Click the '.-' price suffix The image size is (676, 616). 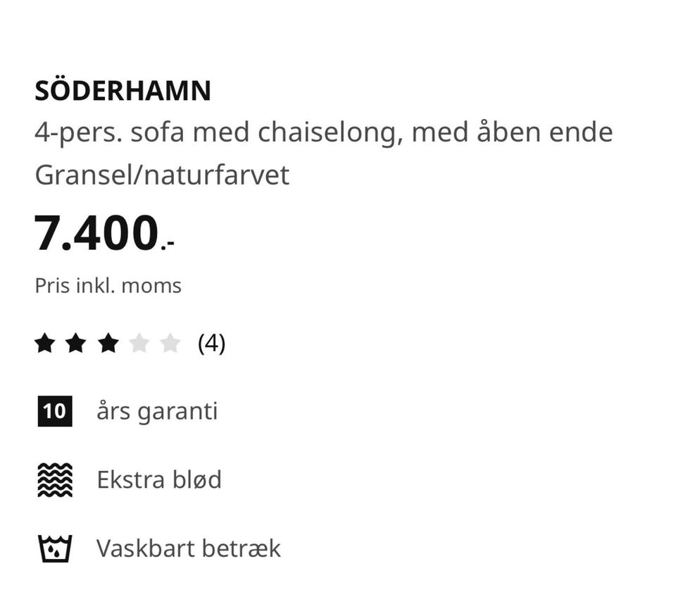[168, 244]
